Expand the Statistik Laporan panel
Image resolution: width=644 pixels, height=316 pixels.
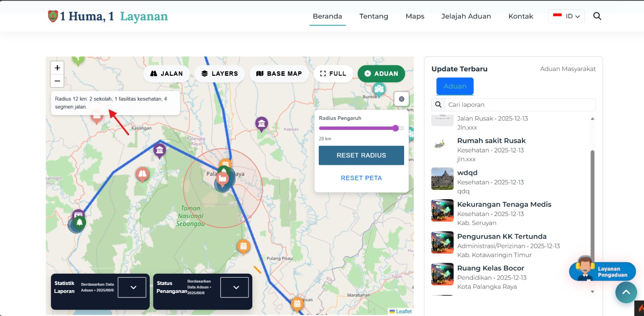[132, 287]
